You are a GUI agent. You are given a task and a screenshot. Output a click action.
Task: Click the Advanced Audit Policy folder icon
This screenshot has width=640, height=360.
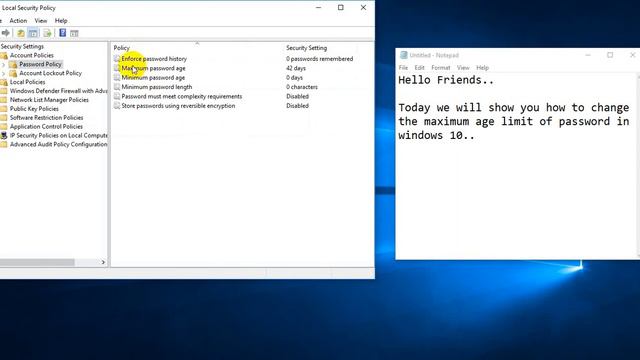pos(4,144)
